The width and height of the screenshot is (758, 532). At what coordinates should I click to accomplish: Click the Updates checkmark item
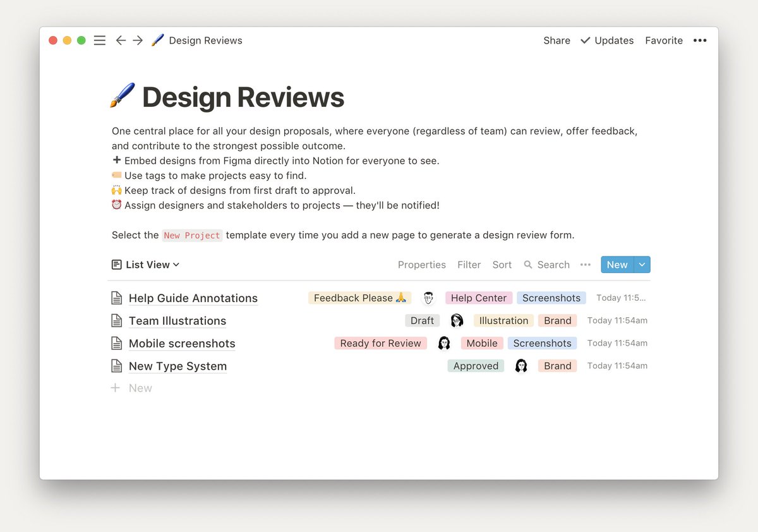coord(607,40)
